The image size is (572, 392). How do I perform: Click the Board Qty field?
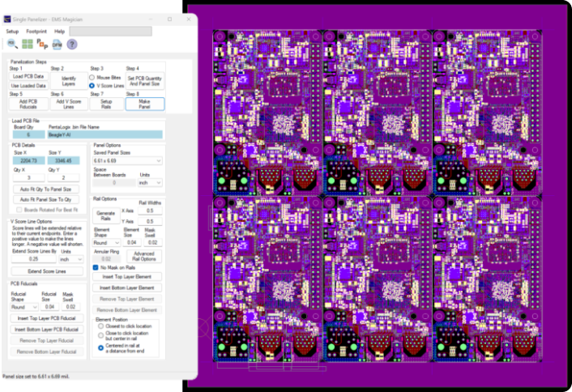[29, 134]
